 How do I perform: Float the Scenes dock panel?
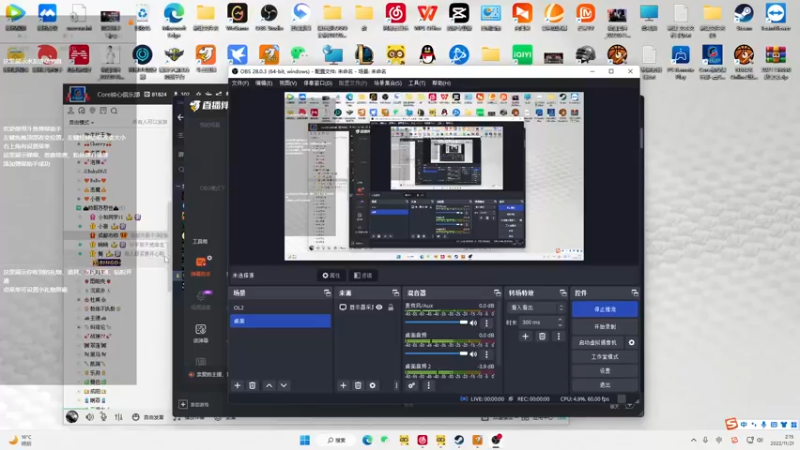327,293
